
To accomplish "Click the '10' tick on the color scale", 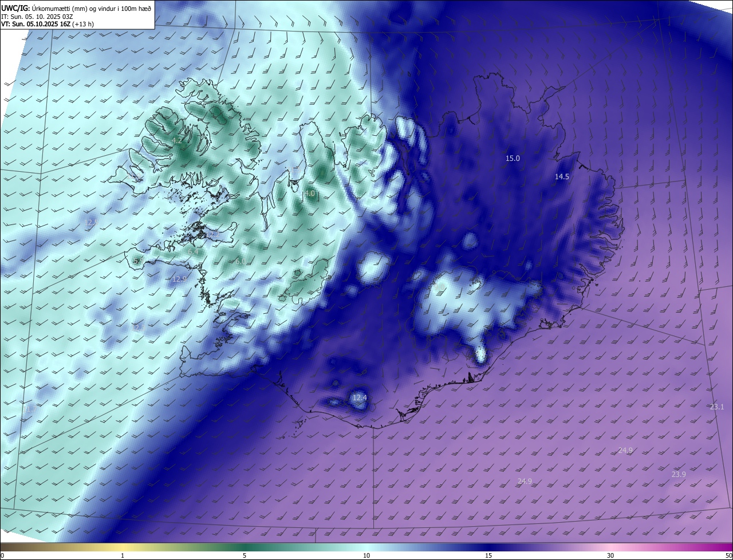I will click(366, 555).
